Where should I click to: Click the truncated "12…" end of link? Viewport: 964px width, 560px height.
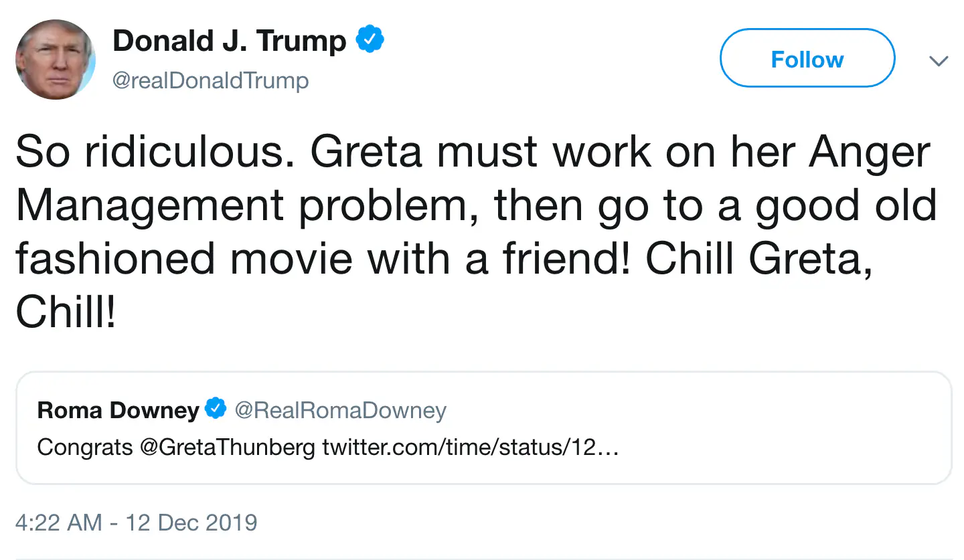pyautogui.click(x=602, y=447)
